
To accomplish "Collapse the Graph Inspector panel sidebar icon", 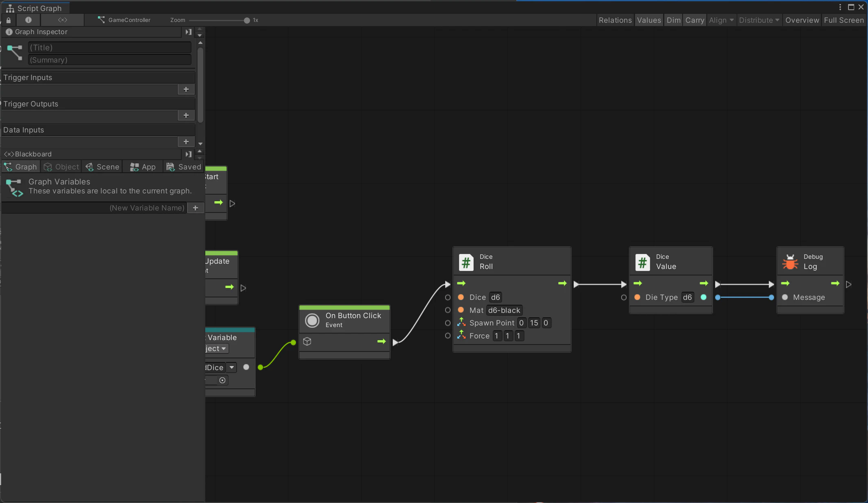I will tap(188, 32).
